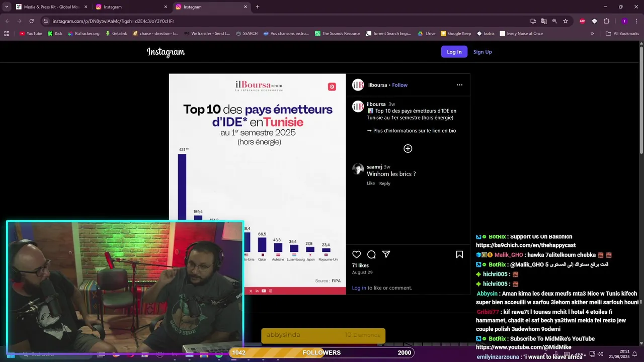View the 71 likes list
Screen dimensions: 644x362
(360, 265)
